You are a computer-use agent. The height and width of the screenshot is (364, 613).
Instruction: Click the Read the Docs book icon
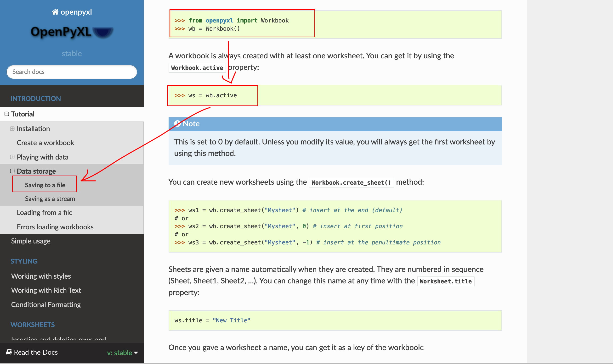pyautogui.click(x=9, y=353)
